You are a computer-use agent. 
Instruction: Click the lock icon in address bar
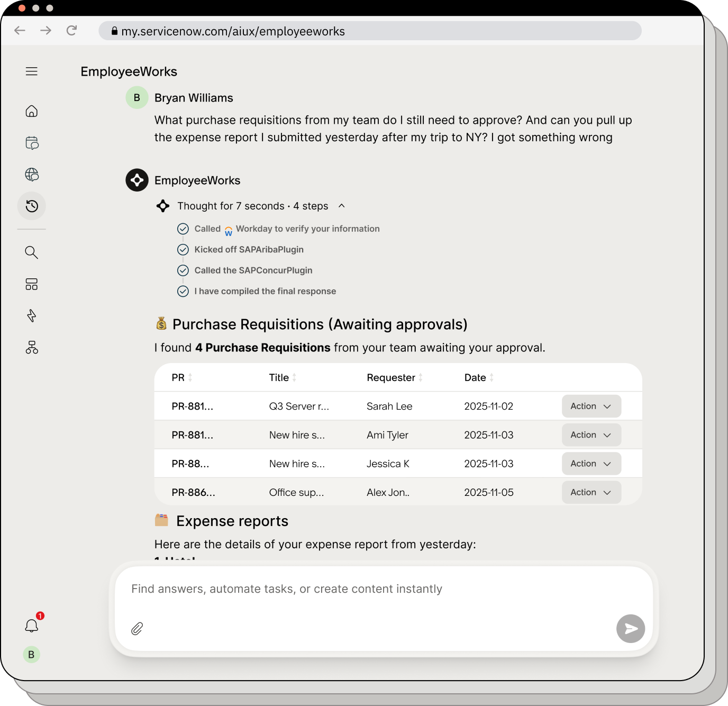[114, 31]
